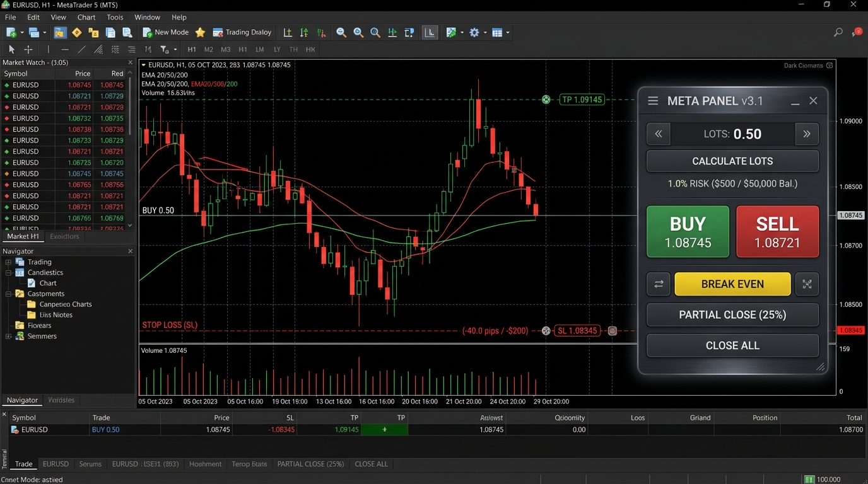Toggle the New Mode button

coord(165,32)
